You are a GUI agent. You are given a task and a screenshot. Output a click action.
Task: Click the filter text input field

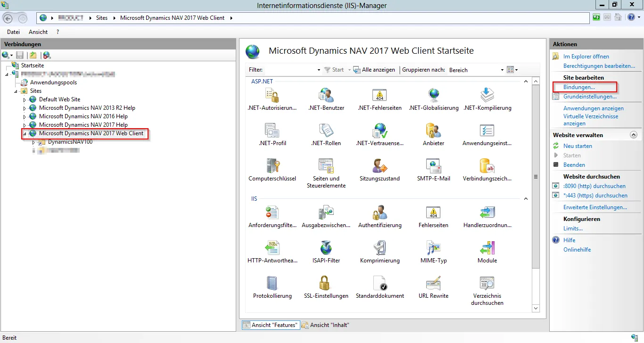290,70
